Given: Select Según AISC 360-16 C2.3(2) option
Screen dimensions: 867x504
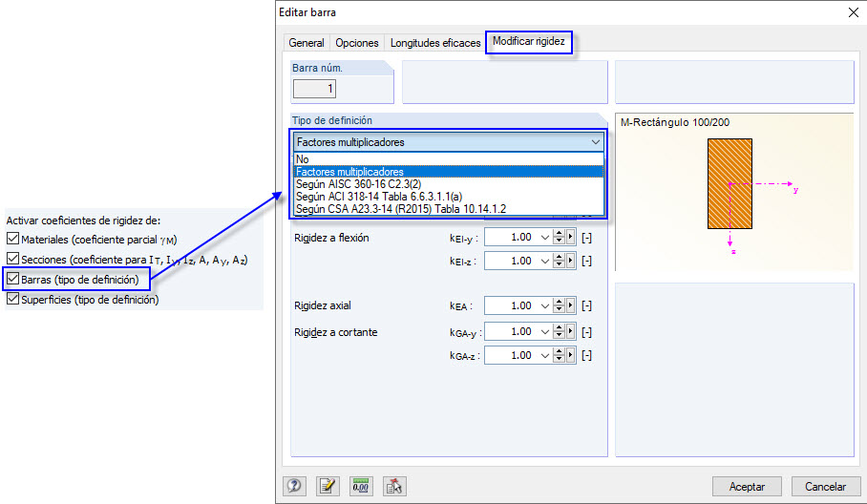Looking at the screenshot, I should coord(449,184).
